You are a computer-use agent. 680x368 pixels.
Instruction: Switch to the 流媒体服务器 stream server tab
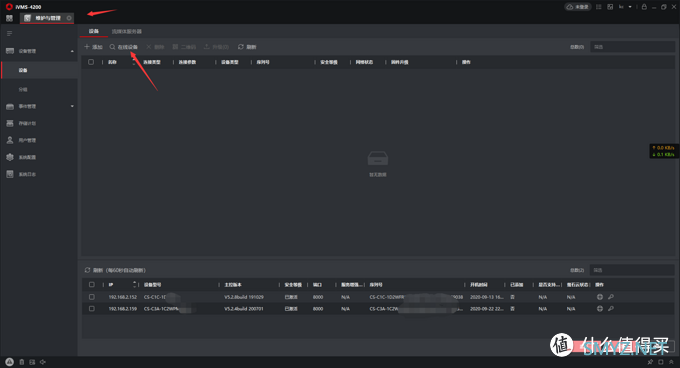click(127, 31)
